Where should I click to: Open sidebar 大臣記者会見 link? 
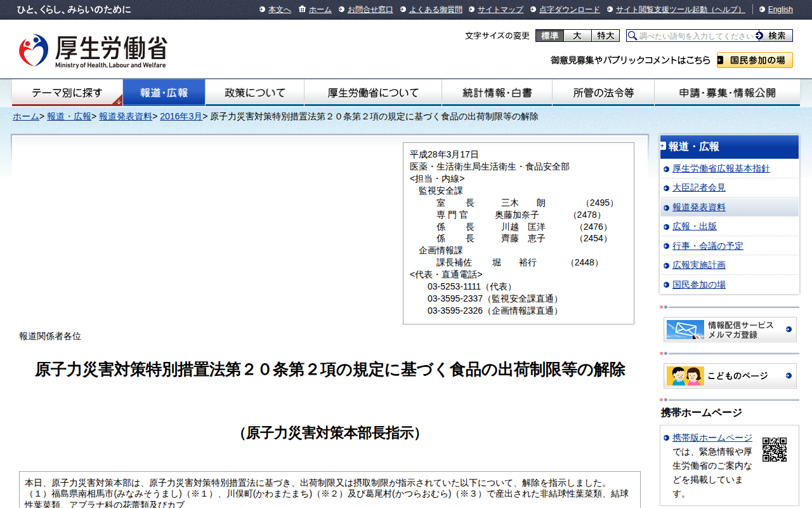click(699, 188)
